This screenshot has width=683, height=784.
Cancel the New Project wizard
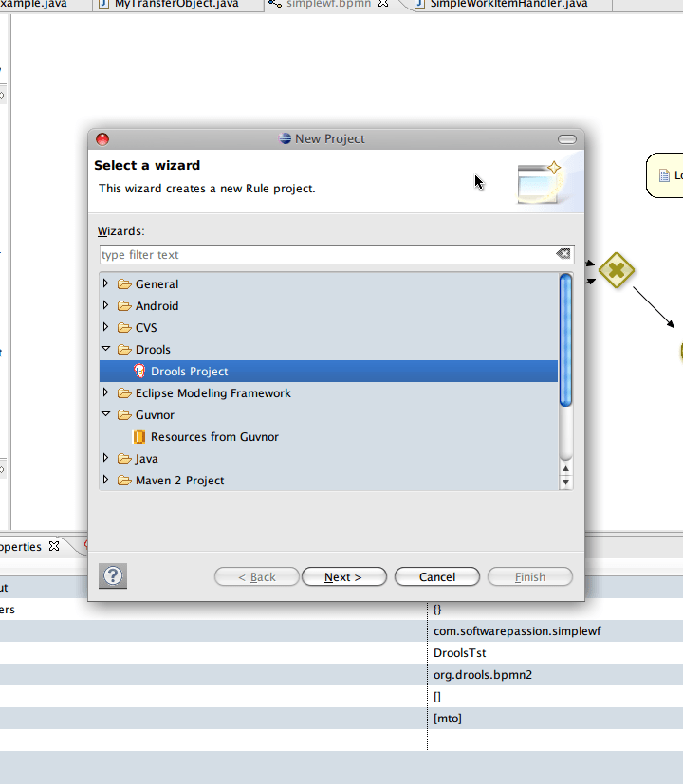[436, 576]
